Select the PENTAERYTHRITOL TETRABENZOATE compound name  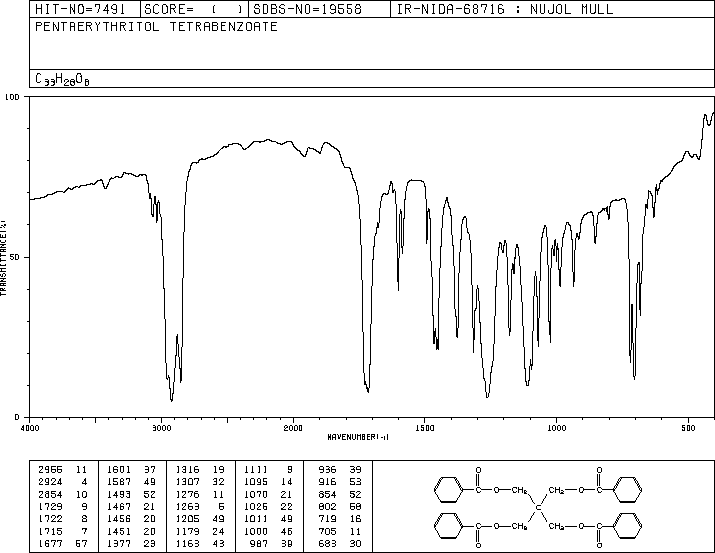156,27
